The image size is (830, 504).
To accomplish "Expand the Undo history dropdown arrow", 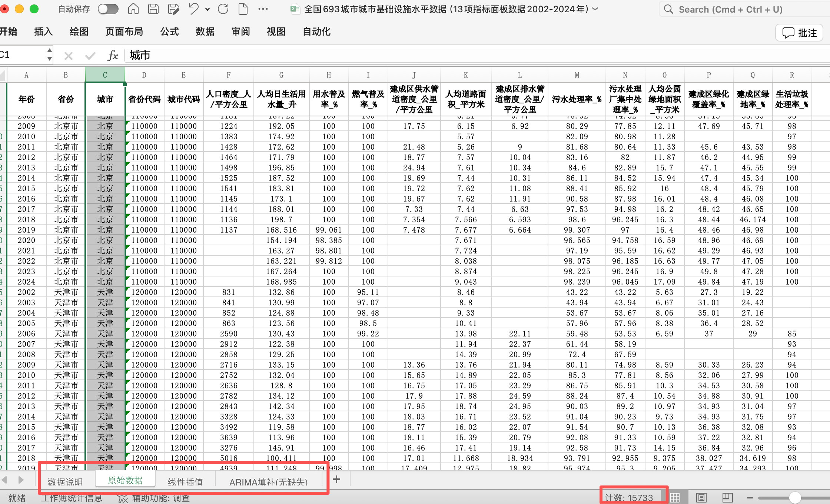I will [207, 9].
